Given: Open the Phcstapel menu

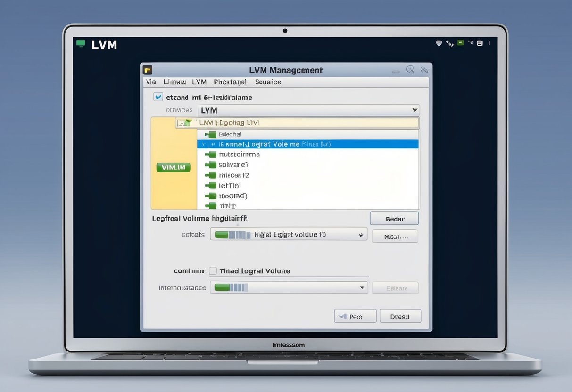Looking at the screenshot, I should [x=230, y=82].
